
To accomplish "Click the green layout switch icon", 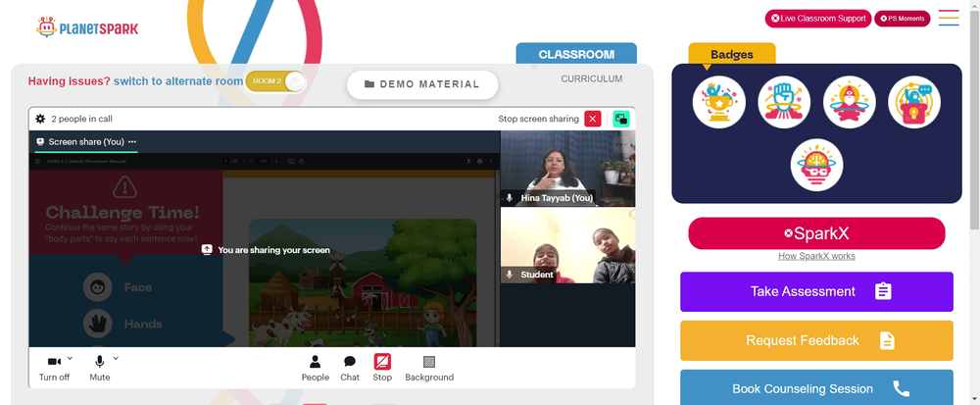I will [621, 119].
